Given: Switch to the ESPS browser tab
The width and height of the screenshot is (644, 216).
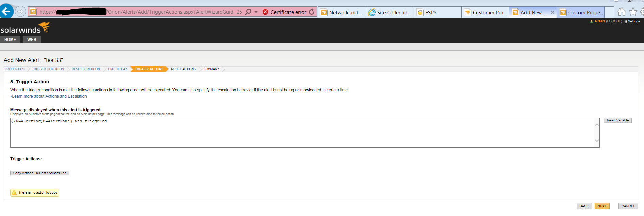Looking at the screenshot, I should (438, 12).
